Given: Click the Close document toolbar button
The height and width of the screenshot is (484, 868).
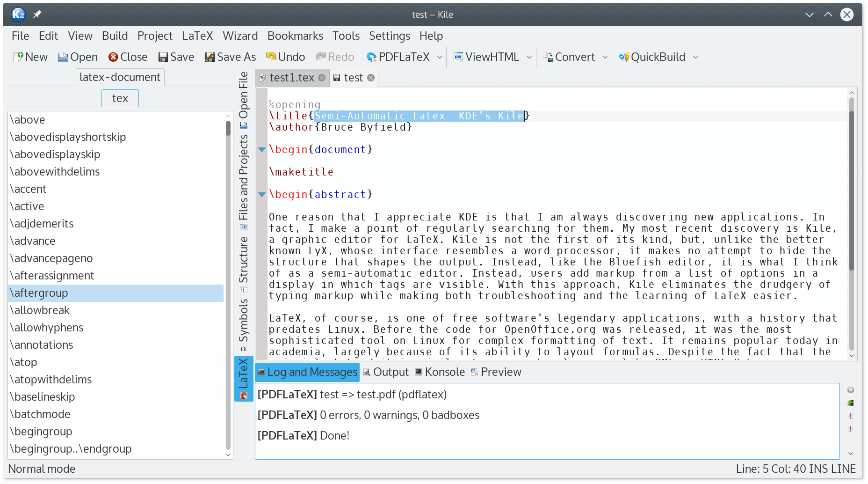Looking at the screenshot, I should [x=128, y=57].
